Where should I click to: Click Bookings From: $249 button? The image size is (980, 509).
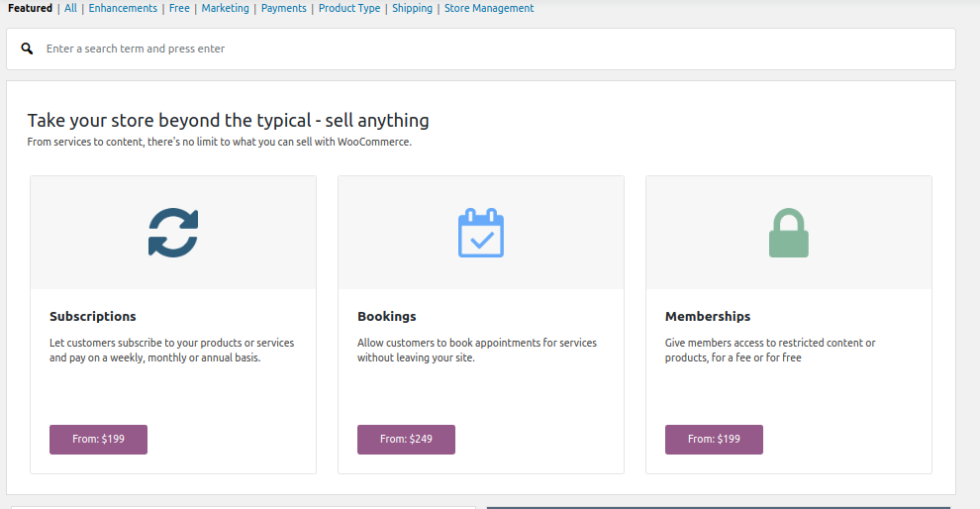pos(406,439)
